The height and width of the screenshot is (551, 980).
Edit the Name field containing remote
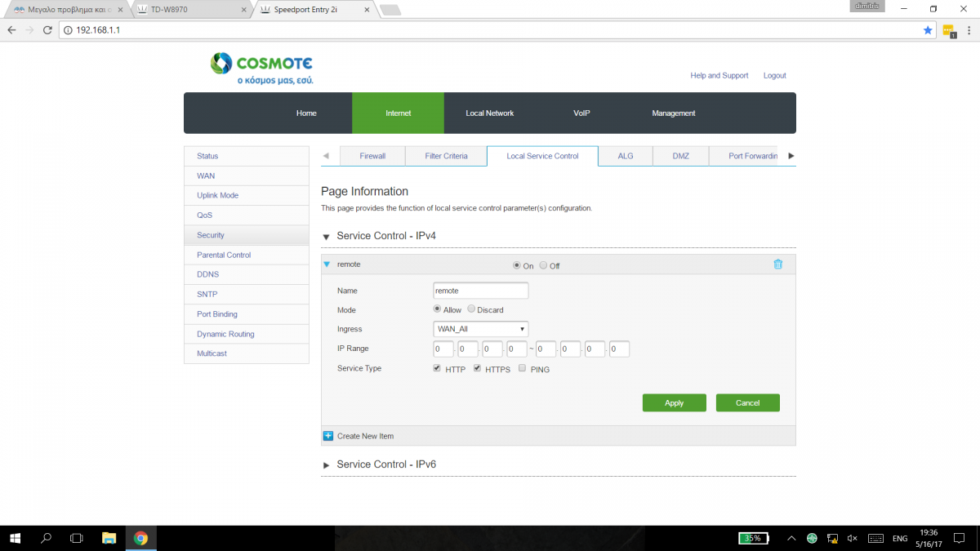[x=481, y=291]
